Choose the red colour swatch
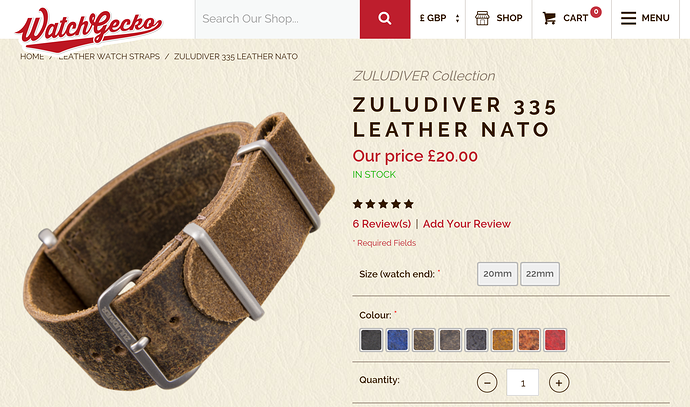Image resolution: width=690 pixels, height=407 pixels. 555,340
